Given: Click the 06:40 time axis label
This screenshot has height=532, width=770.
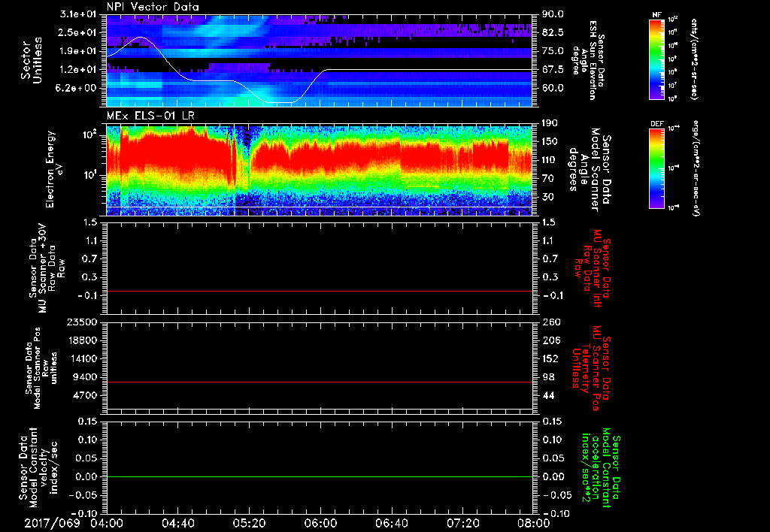Looking at the screenshot, I should click(391, 521).
